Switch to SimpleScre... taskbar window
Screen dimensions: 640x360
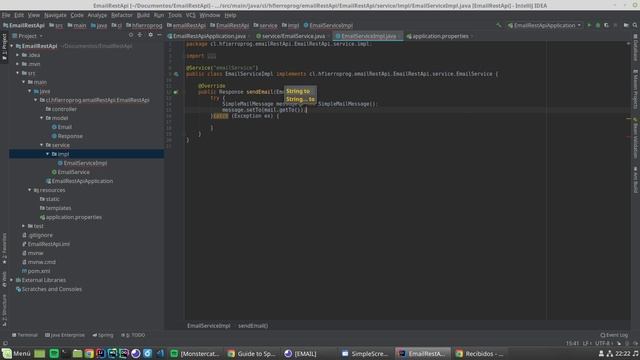(x=365, y=353)
